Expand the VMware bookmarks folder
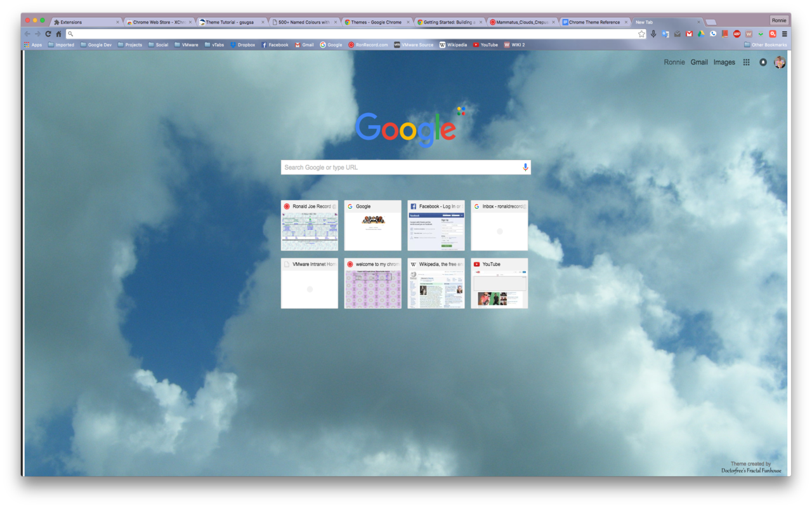This screenshot has height=508, width=812. click(x=187, y=45)
